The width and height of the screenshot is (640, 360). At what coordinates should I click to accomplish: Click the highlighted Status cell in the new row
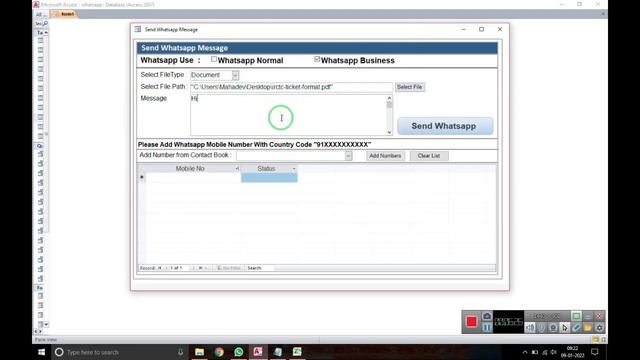pos(269,178)
